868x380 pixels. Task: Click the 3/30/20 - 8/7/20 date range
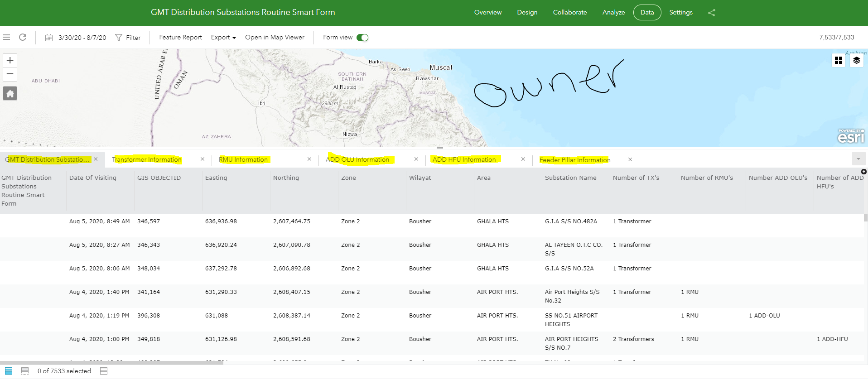pyautogui.click(x=82, y=38)
